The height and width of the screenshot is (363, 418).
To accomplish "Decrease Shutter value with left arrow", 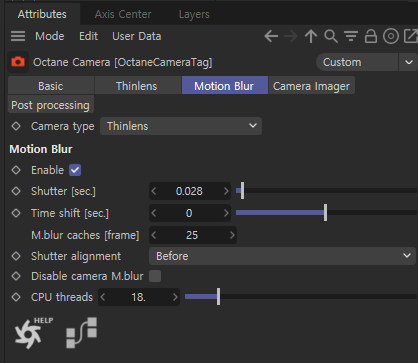I will point(153,191).
